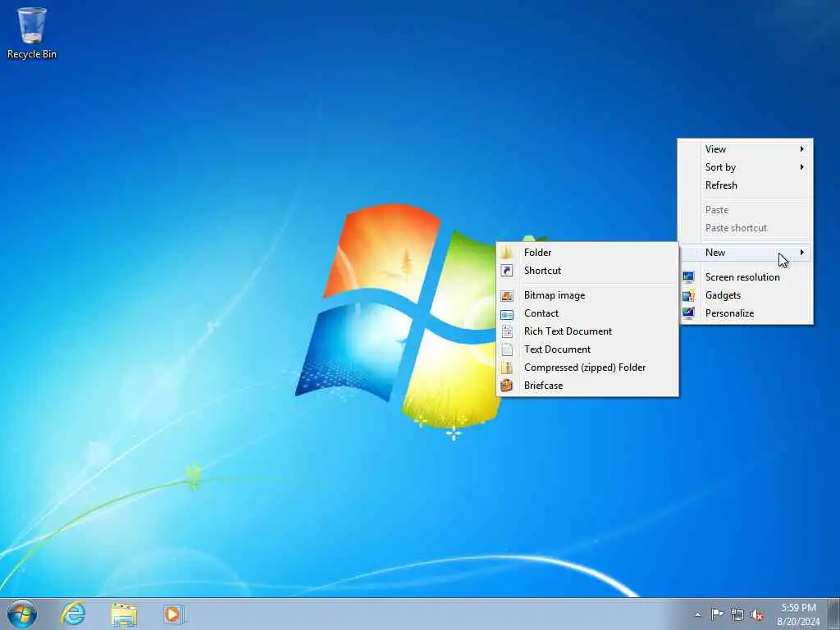Click the Start button orb
Image resolution: width=840 pixels, height=630 pixels.
click(22, 614)
